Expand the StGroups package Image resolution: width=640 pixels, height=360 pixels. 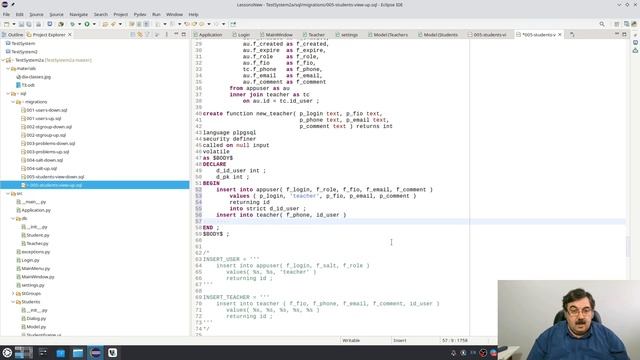13,293
